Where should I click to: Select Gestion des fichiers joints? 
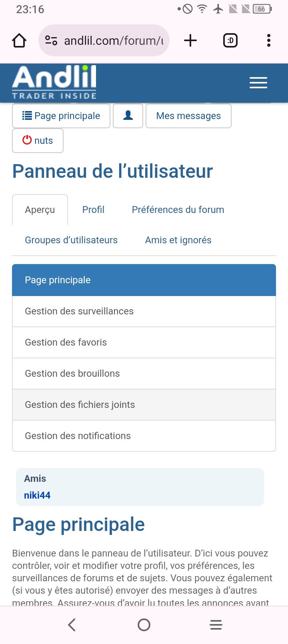tap(80, 405)
